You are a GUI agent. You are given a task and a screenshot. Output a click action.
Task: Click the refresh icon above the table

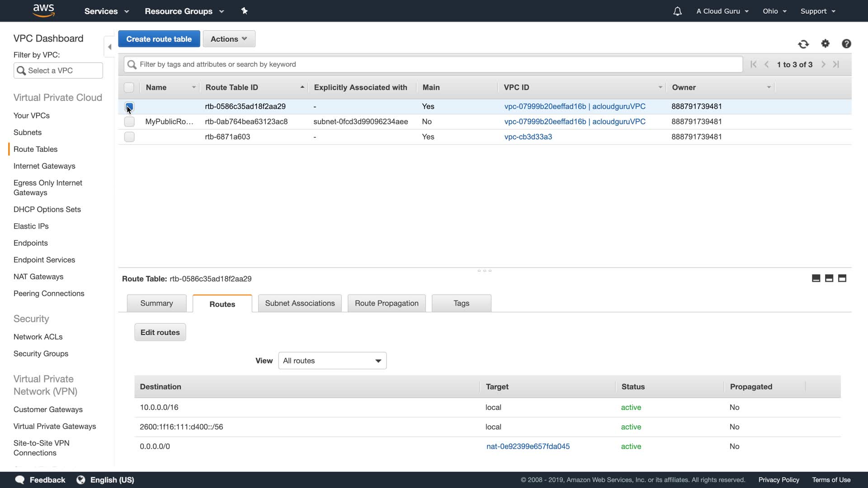(803, 44)
